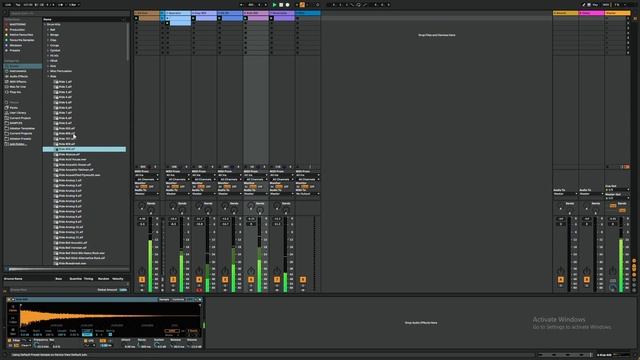Select the Presets collection in the browser

(15, 50)
